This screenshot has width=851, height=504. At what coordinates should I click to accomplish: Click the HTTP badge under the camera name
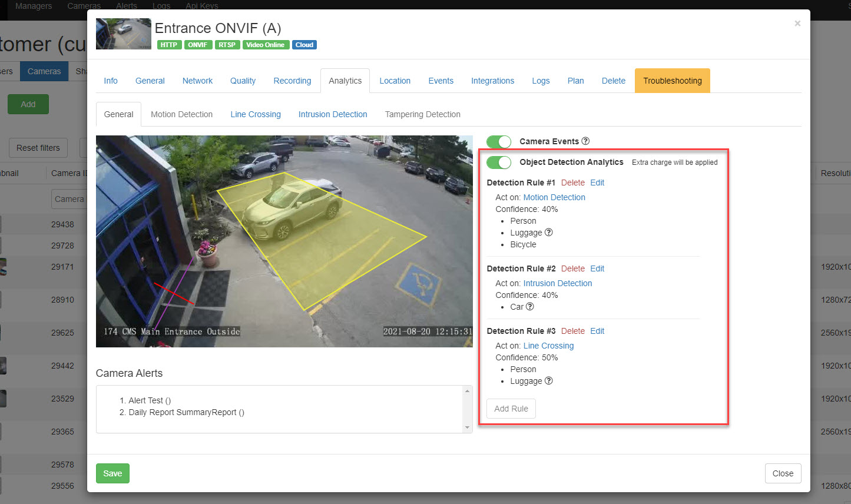point(169,44)
